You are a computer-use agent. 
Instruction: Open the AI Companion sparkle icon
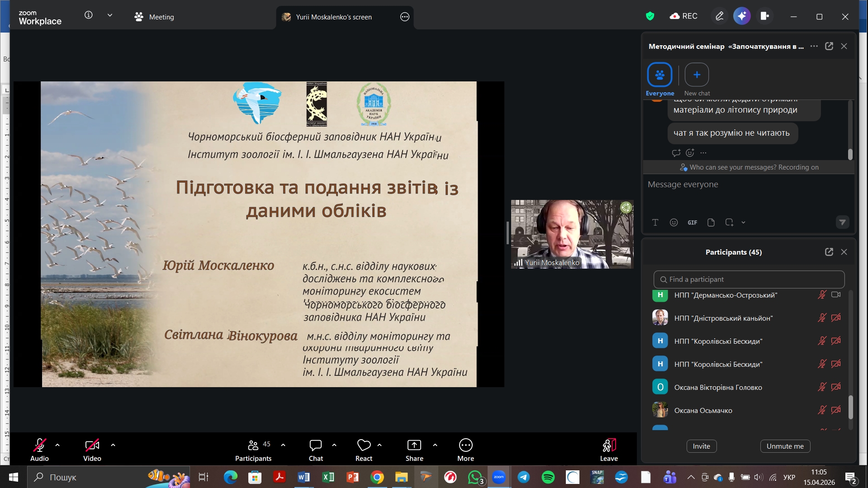point(742,16)
